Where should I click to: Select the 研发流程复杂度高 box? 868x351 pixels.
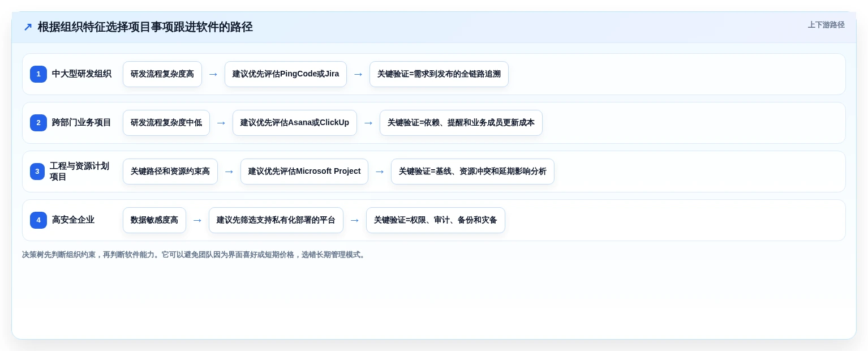pyautogui.click(x=162, y=74)
